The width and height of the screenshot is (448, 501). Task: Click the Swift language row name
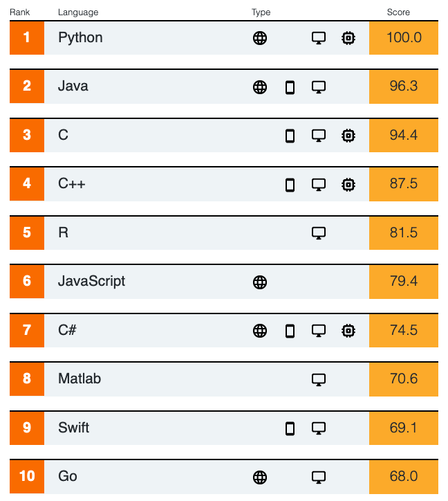(73, 428)
